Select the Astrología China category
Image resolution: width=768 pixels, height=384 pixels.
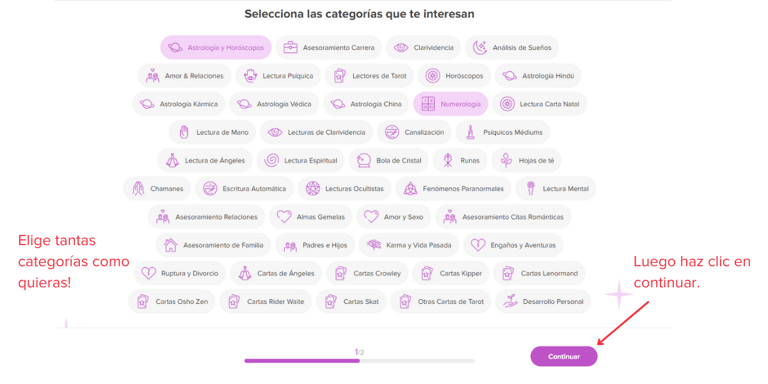tap(366, 104)
